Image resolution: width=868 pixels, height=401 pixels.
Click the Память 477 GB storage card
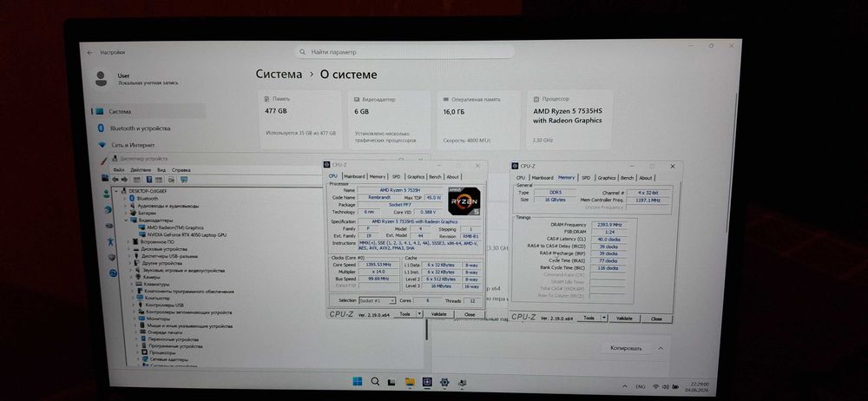[300, 120]
